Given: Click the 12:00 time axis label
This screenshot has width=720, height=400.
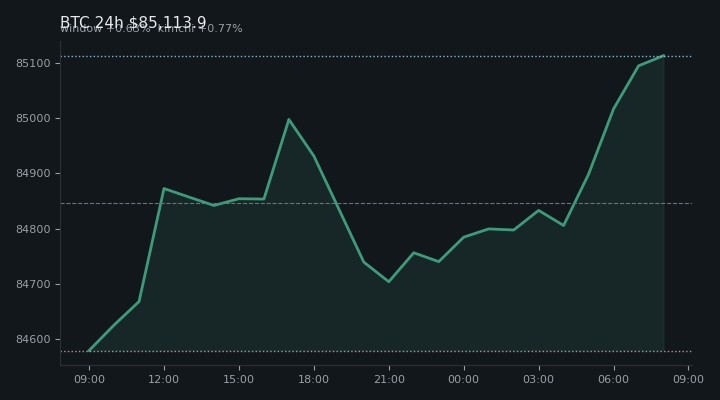Looking at the screenshot, I should coord(164,379).
